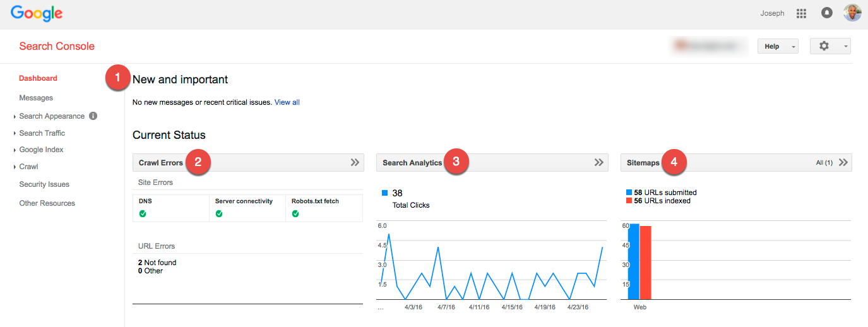Click the Search Console title link
The image size is (868, 327).
click(57, 46)
